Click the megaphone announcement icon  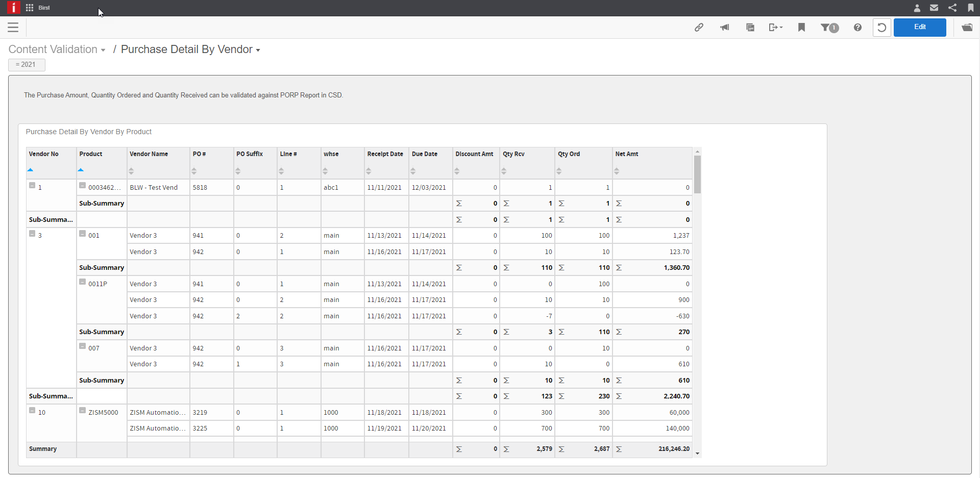tap(724, 28)
